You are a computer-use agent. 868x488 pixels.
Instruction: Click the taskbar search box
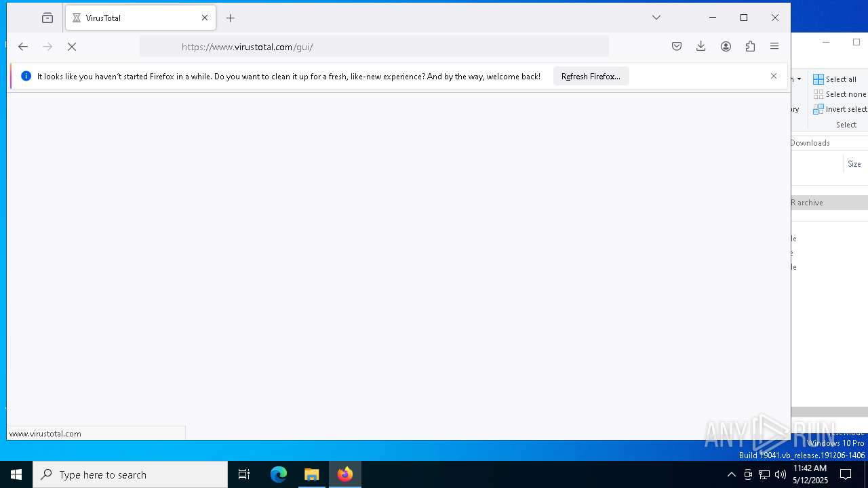pyautogui.click(x=130, y=474)
